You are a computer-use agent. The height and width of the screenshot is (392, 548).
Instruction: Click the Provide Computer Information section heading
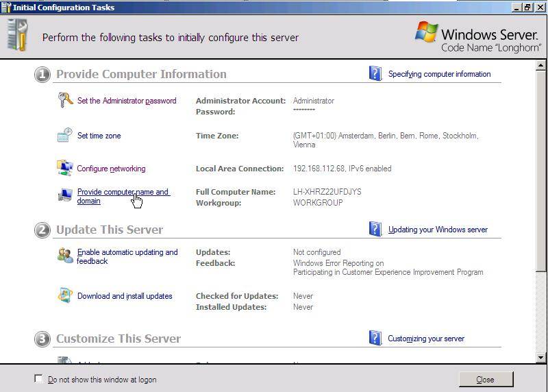click(141, 74)
